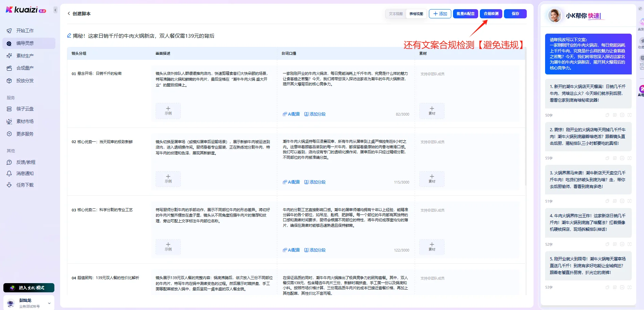Click AI配音 for shot 02
The height and width of the screenshot is (310, 644).
coord(291,182)
